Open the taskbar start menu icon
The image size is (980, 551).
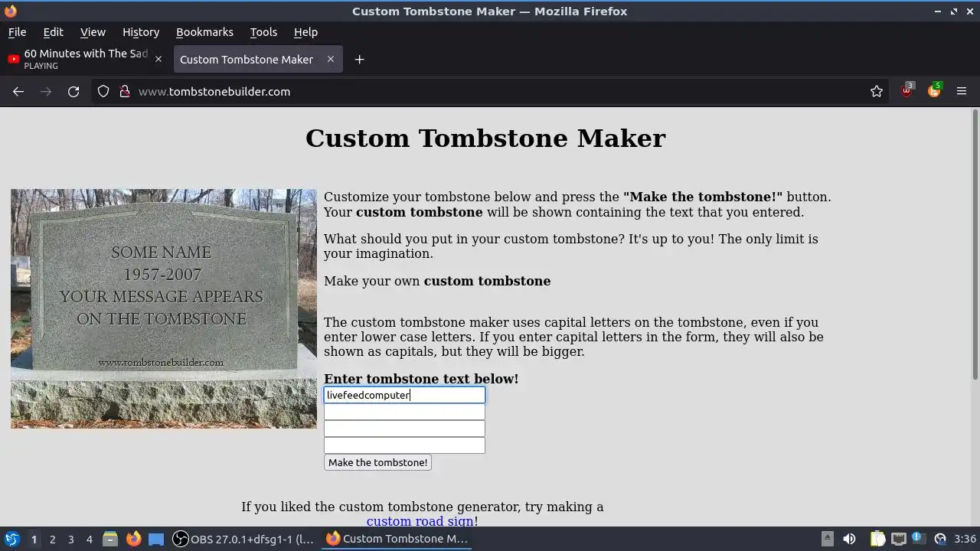pyautogui.click(x=11, y=539)
